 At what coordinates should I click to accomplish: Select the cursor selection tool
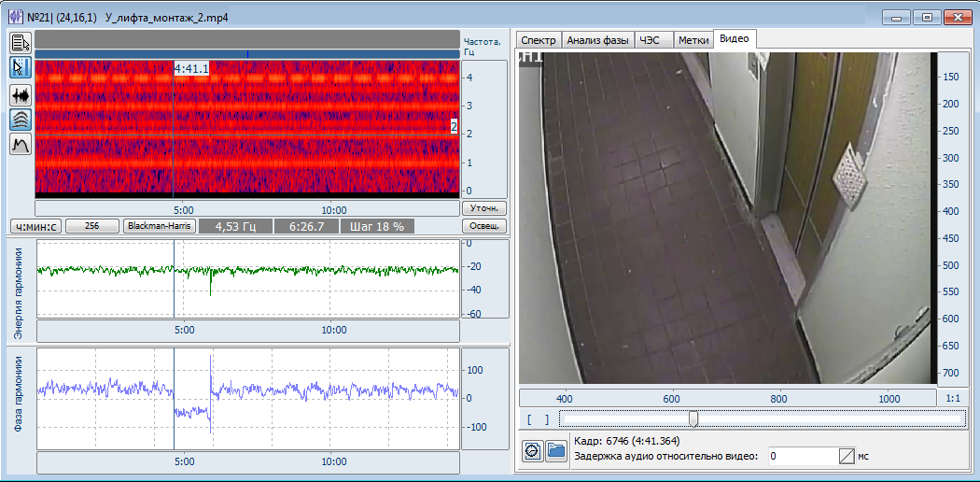tap(21, 67)
